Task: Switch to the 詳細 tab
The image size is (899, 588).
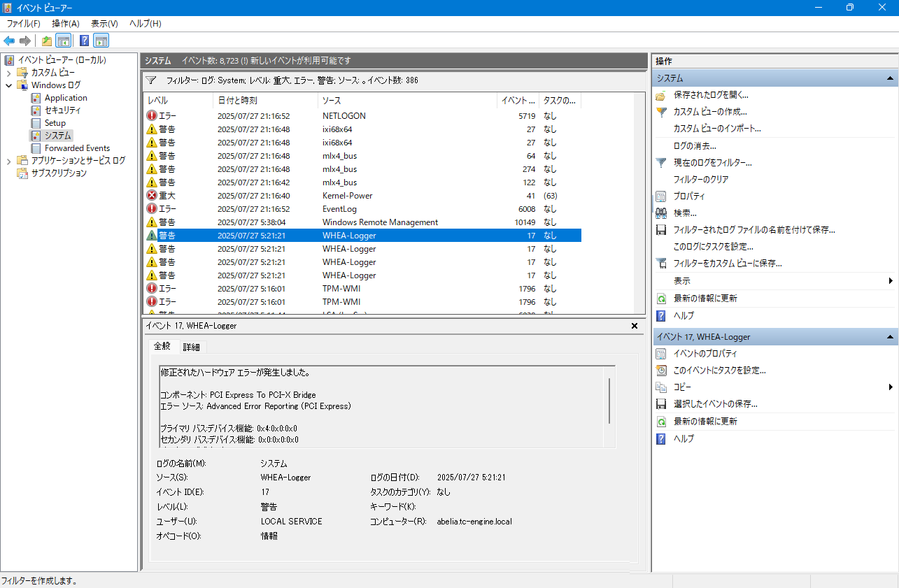Action: [x=191, y=347]
